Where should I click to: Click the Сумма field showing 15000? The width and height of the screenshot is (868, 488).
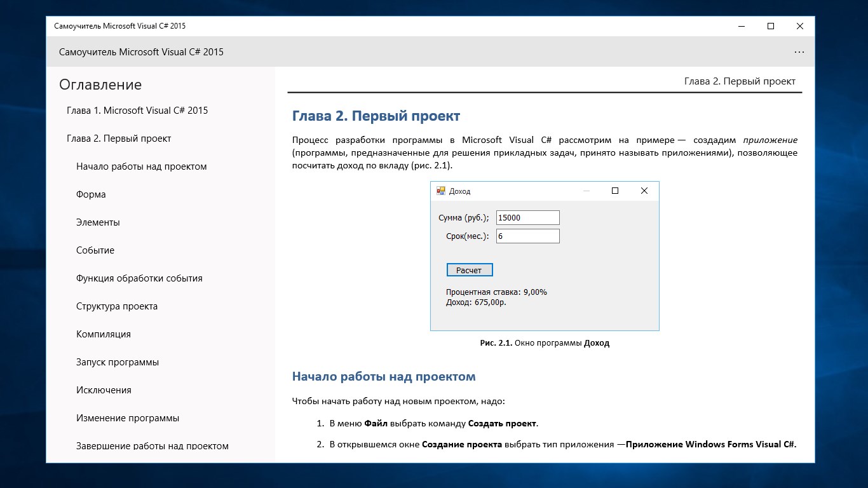click(528, 217)
